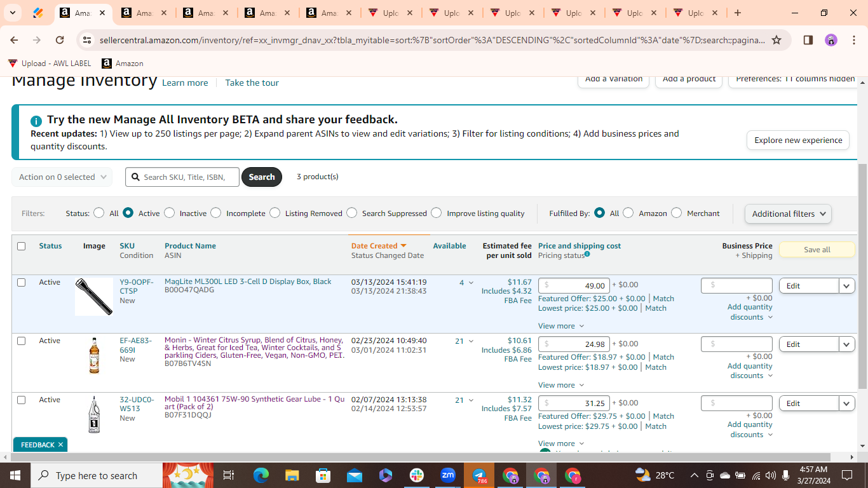Close the FEEDBACK tab

60,445
